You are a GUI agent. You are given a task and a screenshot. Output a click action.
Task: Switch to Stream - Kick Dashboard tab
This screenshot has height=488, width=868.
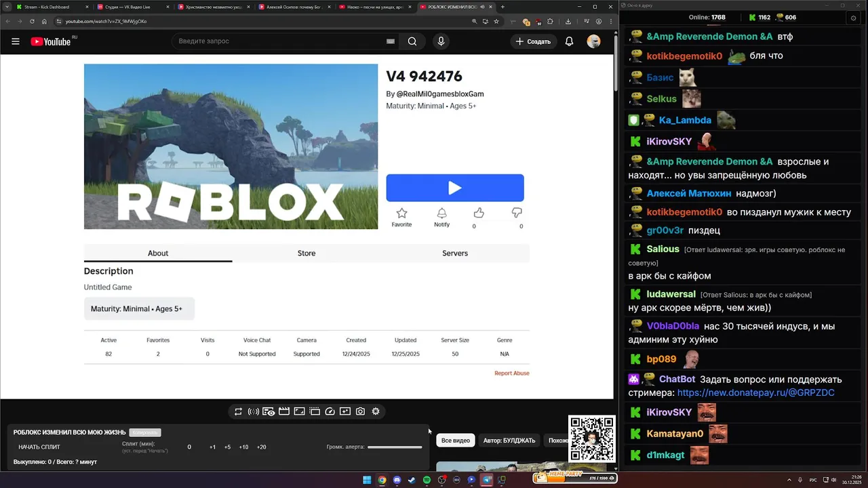pos(51,7)
